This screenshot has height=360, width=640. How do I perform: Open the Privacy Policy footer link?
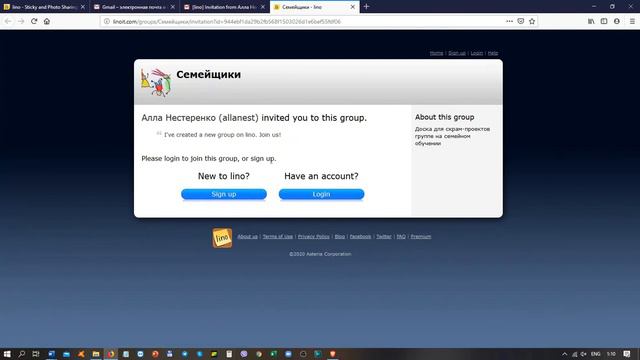(313, 237)
